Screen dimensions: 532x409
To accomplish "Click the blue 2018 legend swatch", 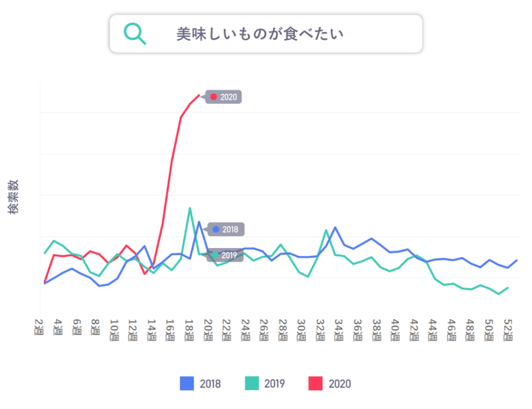I will [x=187, y=384].
